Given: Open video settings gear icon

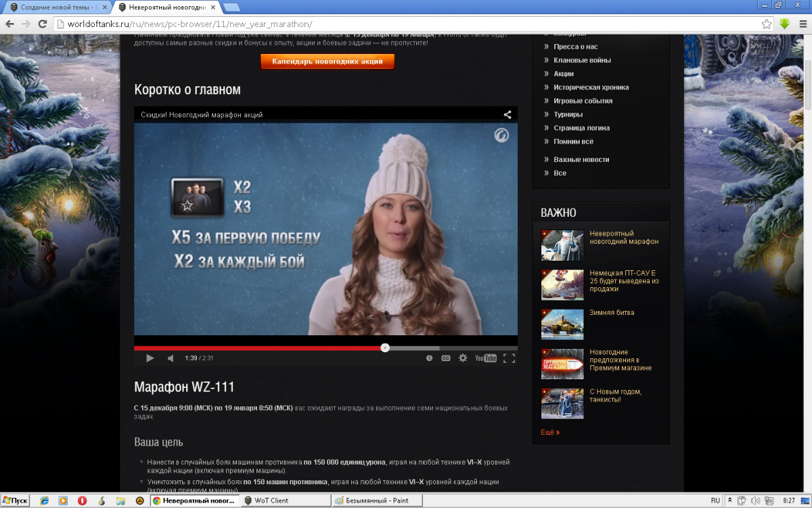Looking at the screenshot, I should pos(463,358).
